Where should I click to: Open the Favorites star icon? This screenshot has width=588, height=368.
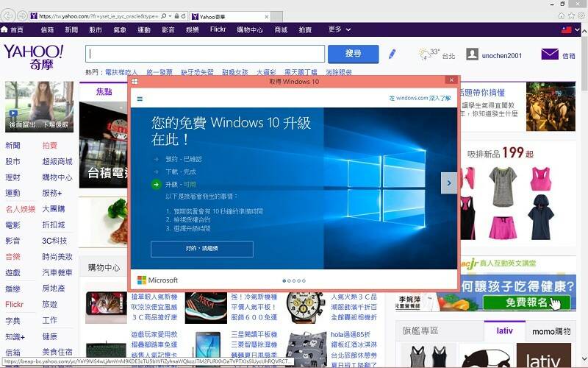571,15
